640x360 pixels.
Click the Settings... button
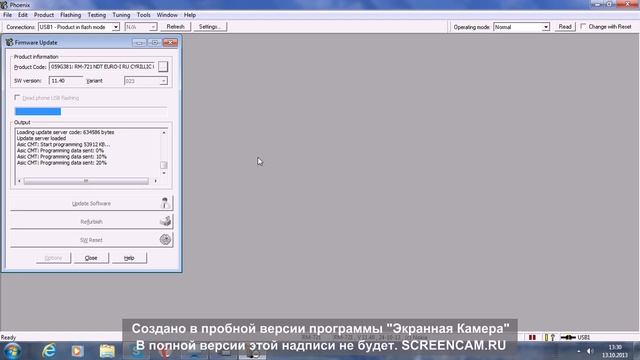[x=210, y=27]
